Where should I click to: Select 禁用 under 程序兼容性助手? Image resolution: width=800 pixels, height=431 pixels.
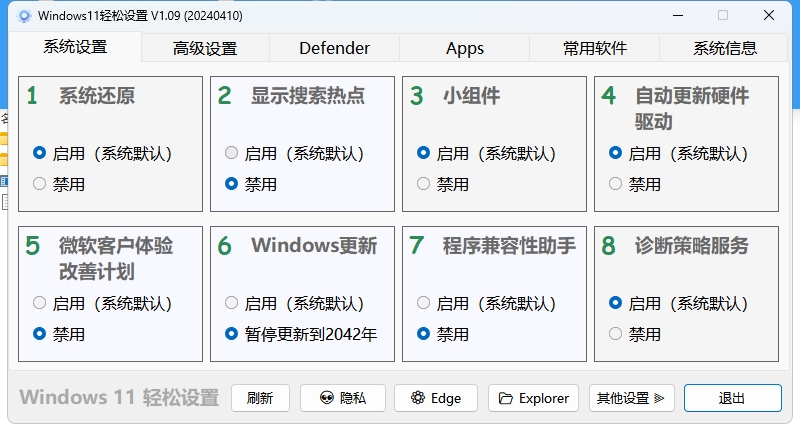442,334
